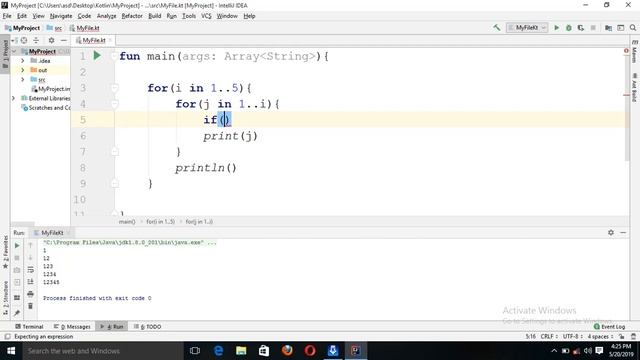
Task: Open the Project view selector dropdown arrow
Action: tap(13, 40)
